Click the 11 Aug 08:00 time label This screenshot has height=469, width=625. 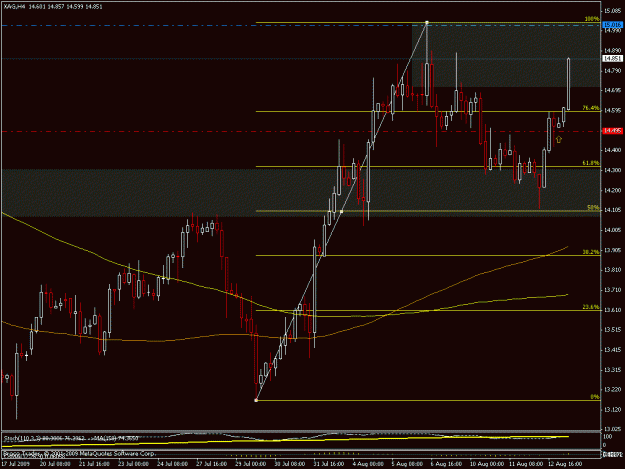pyautogui.click(x=526, y=464)
